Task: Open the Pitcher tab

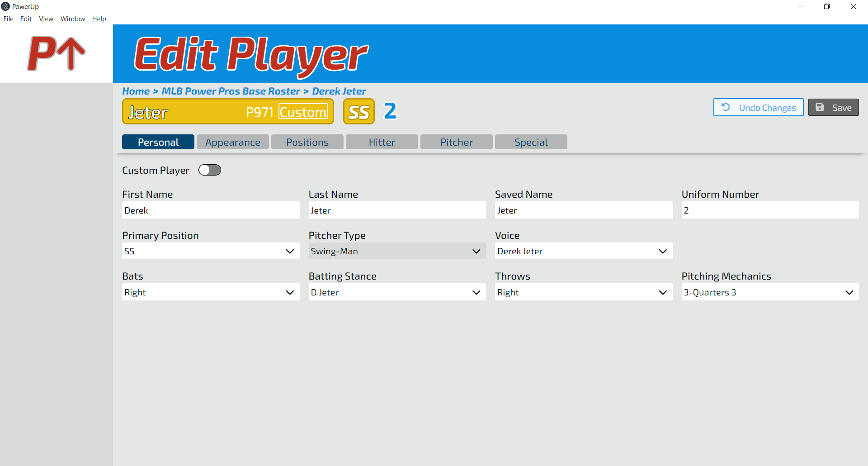Action: (x=457, y=142)
